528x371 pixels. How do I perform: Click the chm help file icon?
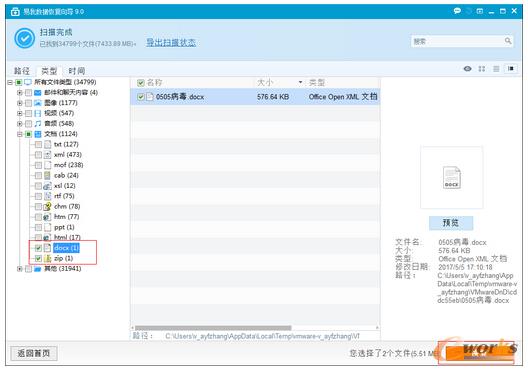coord(47,207)
